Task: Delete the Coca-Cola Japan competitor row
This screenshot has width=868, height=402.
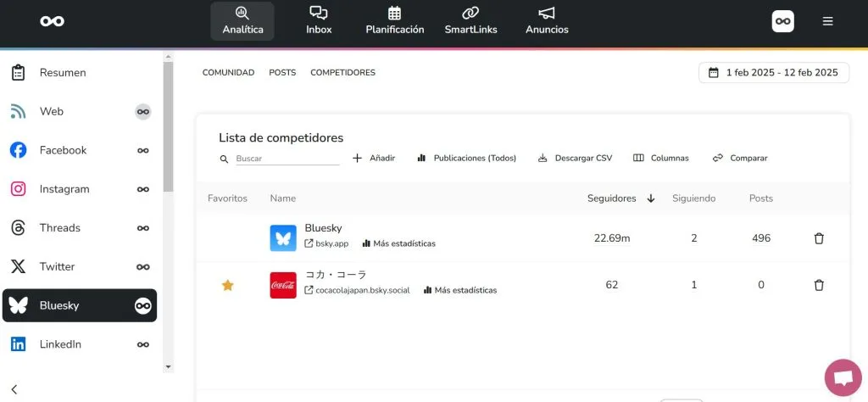Action: tap(819, 285)
